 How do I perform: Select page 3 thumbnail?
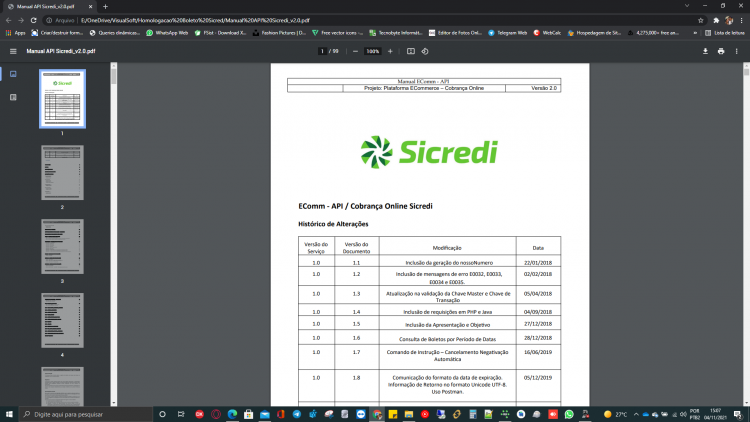tap(62, 246)
